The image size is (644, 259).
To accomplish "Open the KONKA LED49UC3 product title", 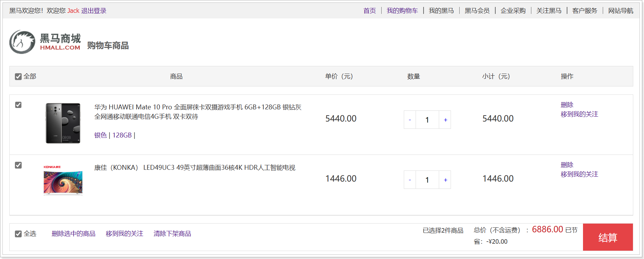I will (x=195, y=168).
